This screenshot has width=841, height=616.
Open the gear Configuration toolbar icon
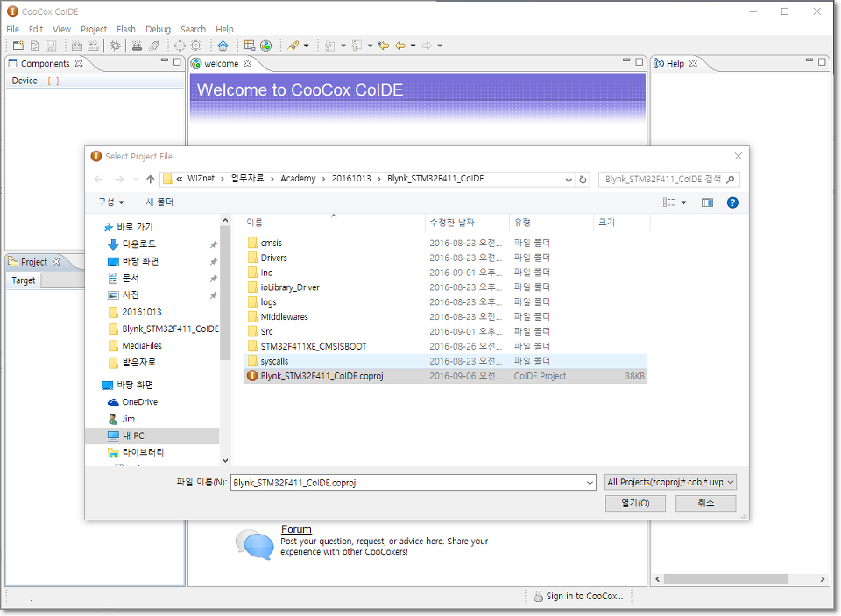196,46
